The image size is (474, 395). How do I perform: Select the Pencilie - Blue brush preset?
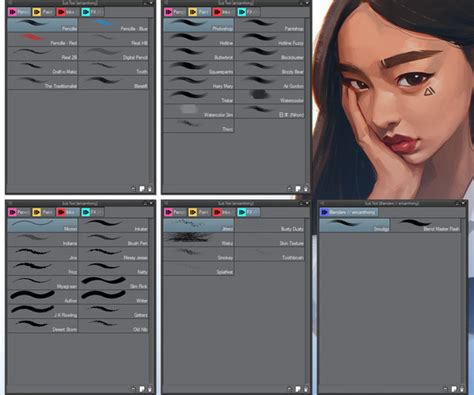(x=113, y=25)
